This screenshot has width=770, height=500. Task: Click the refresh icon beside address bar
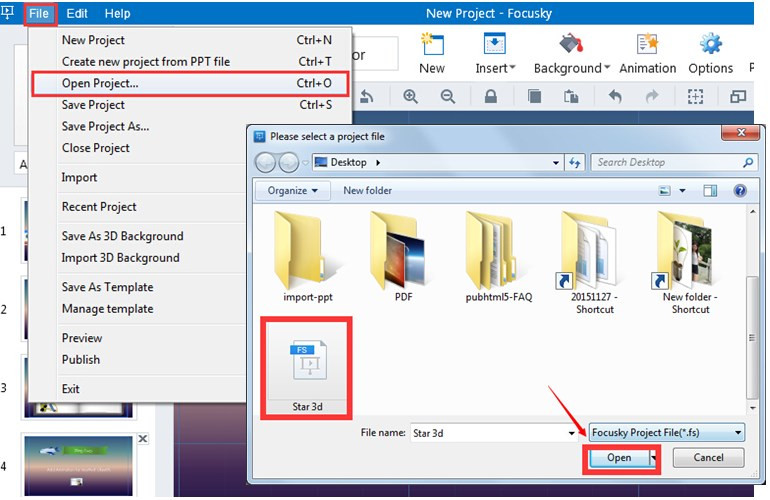pyautogui.click(x=575, y=163)
